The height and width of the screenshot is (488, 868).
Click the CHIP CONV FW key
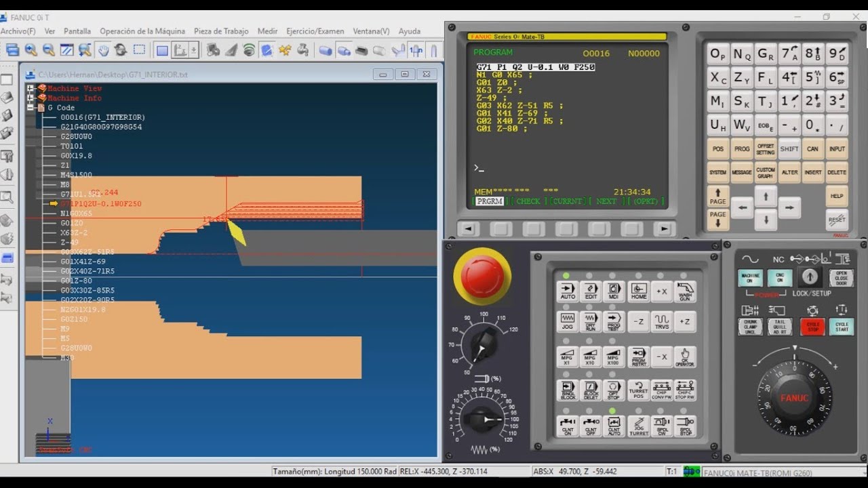coord(662,390)
